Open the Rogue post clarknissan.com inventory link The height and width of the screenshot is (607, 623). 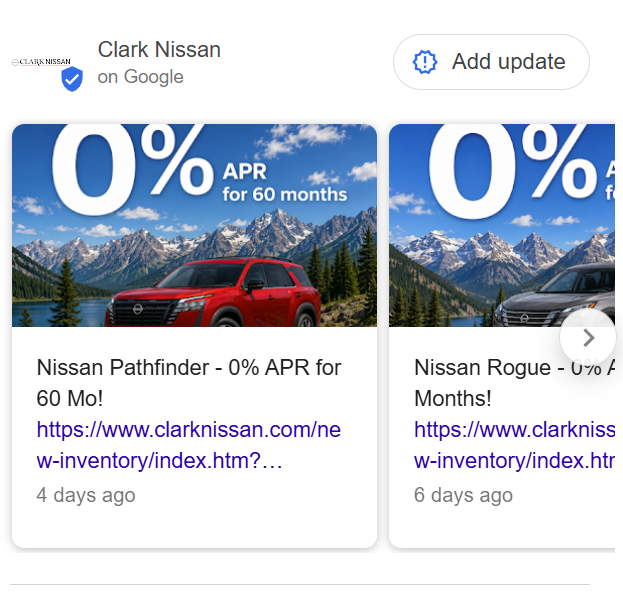(514, 445)
